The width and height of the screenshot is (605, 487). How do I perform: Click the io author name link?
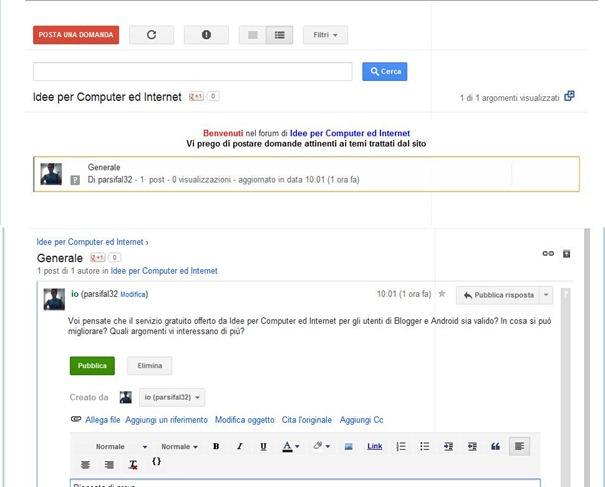click(x=75, y=294)
